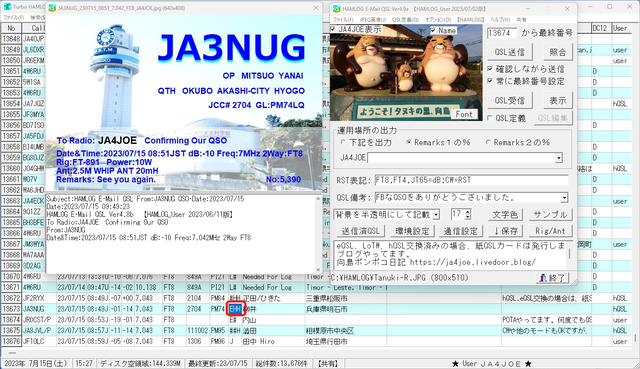Click the memo text area scrollbar
This screenshot has height=369, width=640.
tap(569, 254)
